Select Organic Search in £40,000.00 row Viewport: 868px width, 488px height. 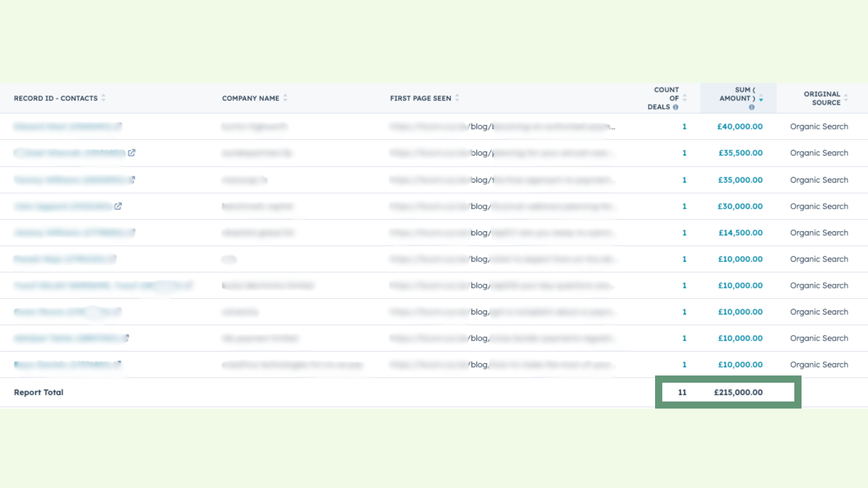(819, 127)
